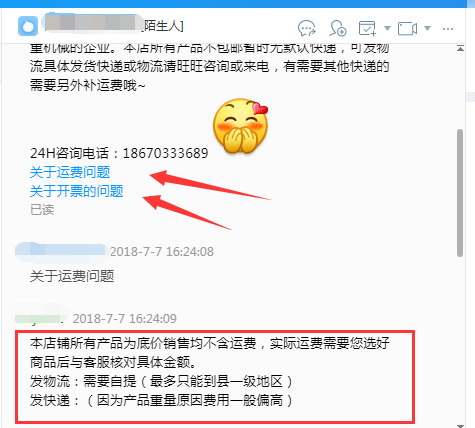Click the blurred sender name at 16:24:08
This screenshot has width=475, height=428.
[61, 251]
